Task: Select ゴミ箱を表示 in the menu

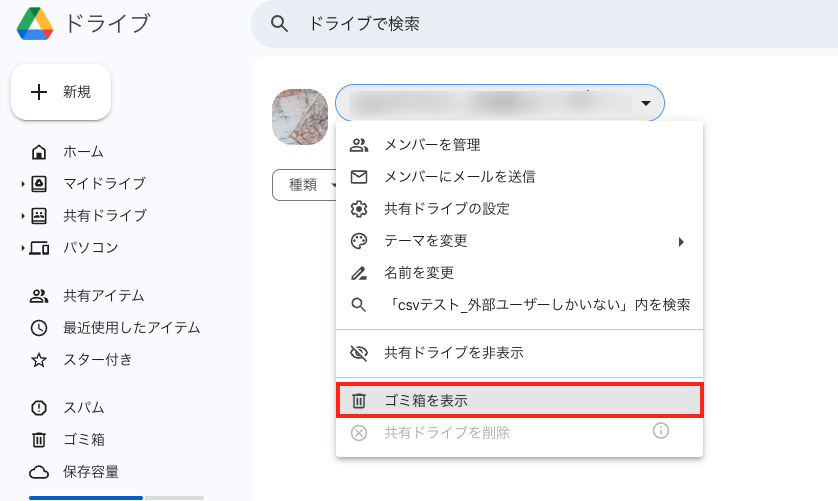Action: click(x=519, y=400)
